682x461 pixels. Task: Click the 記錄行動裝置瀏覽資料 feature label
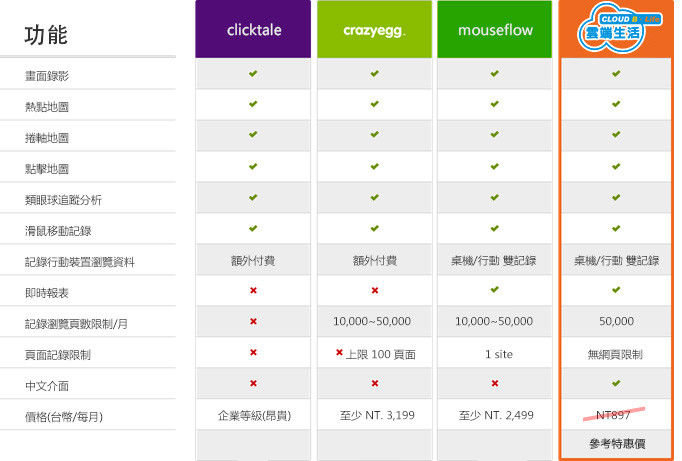coord(80,262)
